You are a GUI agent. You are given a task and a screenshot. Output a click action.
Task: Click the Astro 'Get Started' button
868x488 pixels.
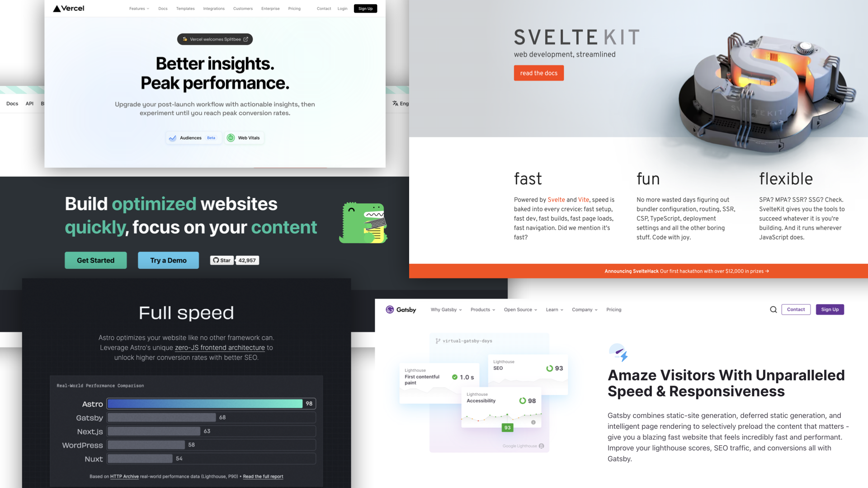click(95, 260)
